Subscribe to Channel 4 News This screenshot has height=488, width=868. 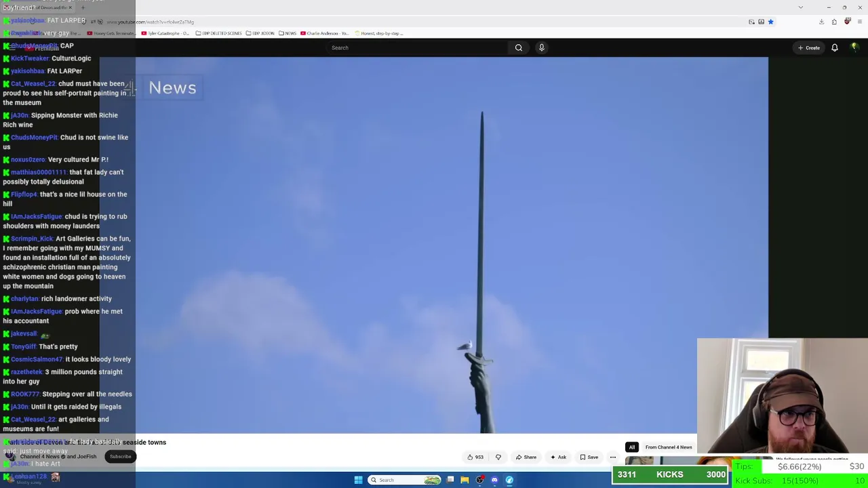(x=120, y=456)
